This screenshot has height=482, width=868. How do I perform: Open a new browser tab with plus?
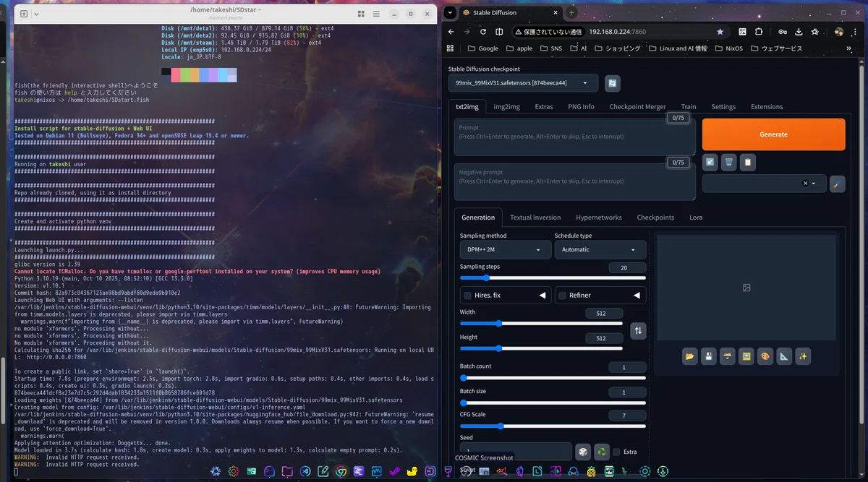click(571, 12)
